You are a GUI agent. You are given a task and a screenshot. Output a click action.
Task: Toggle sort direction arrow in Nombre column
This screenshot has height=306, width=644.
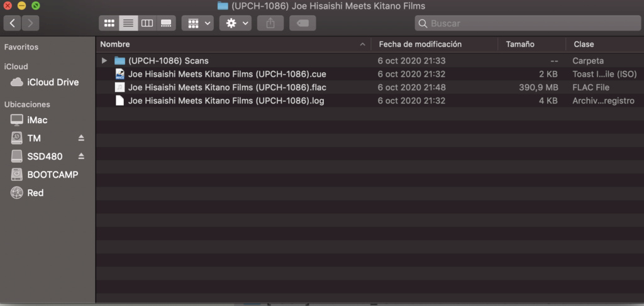(x=362, y=45)
